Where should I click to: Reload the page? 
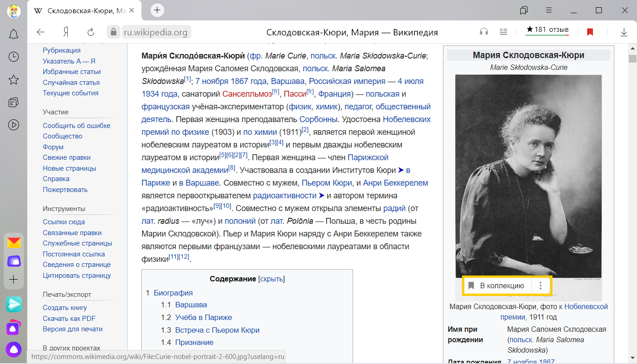[x=91, y=32]
